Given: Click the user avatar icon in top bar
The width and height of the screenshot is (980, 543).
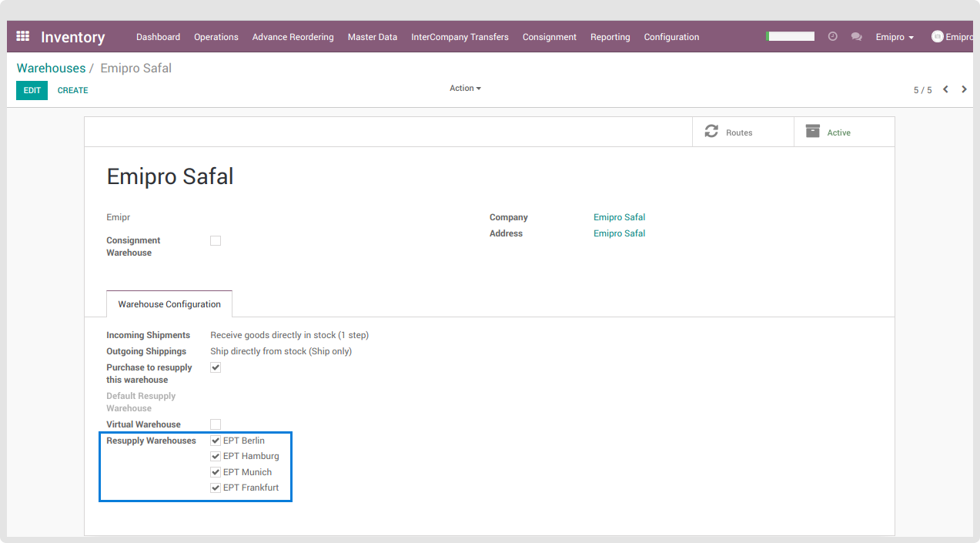Looking at the screenshot, I should (937, 36).
